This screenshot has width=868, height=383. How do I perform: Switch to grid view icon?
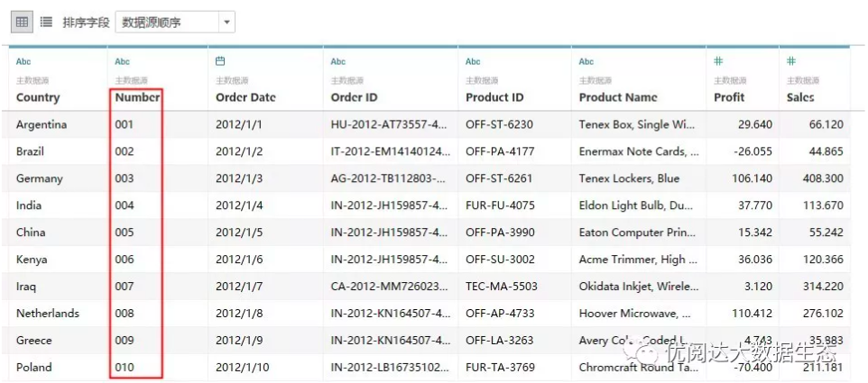[23, 23]
